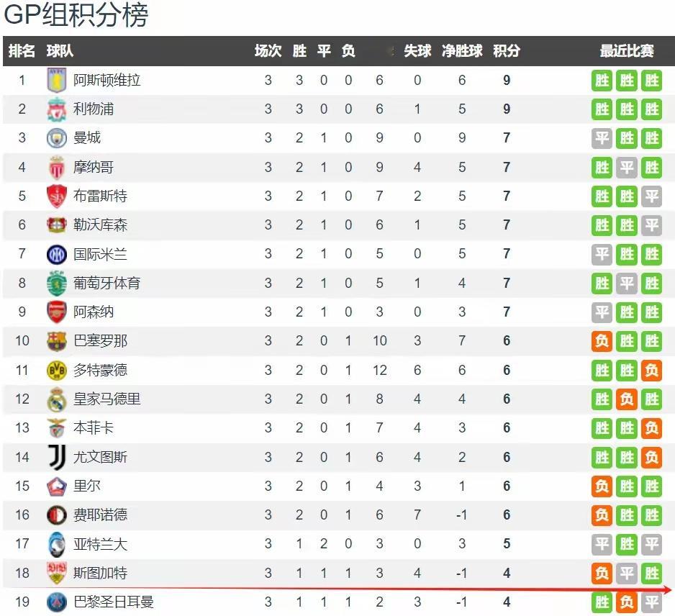Image resolution: width=675 pixels, height=616 pixels.
Task: Click the Barcelona club crest
Action: [56, 341]
